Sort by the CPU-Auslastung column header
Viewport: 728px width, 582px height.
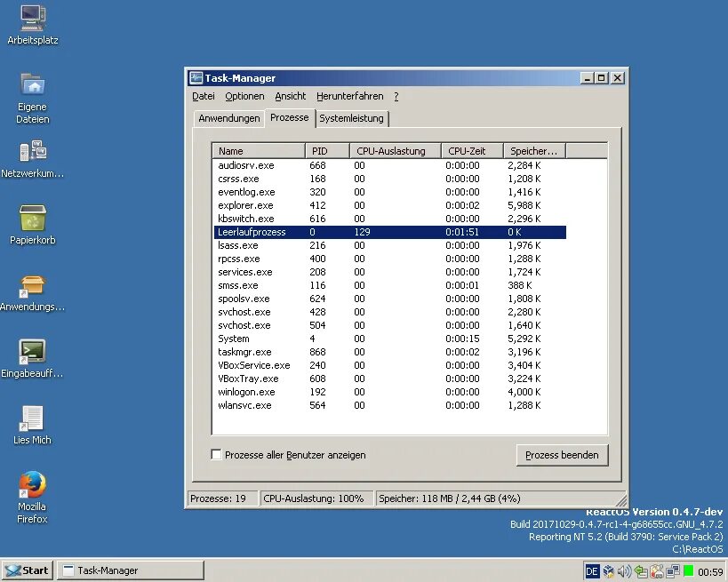pos(395,151)
